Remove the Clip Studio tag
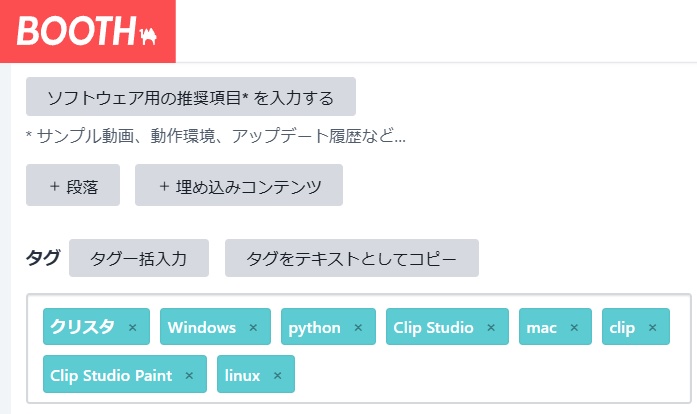697x414 pixels. (x=491, y=327)
